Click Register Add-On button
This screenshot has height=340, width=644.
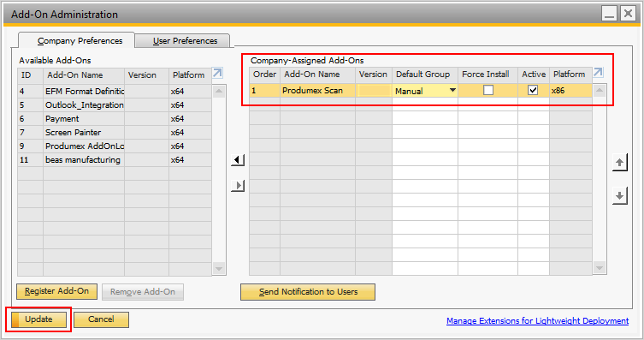pyautogui.click(x=56, y=291)
